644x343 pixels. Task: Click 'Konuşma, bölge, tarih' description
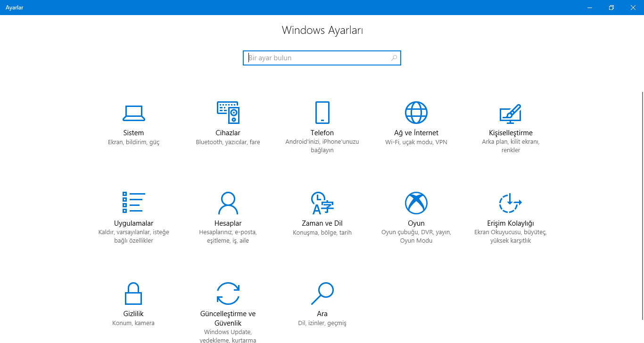pos(322,233)
